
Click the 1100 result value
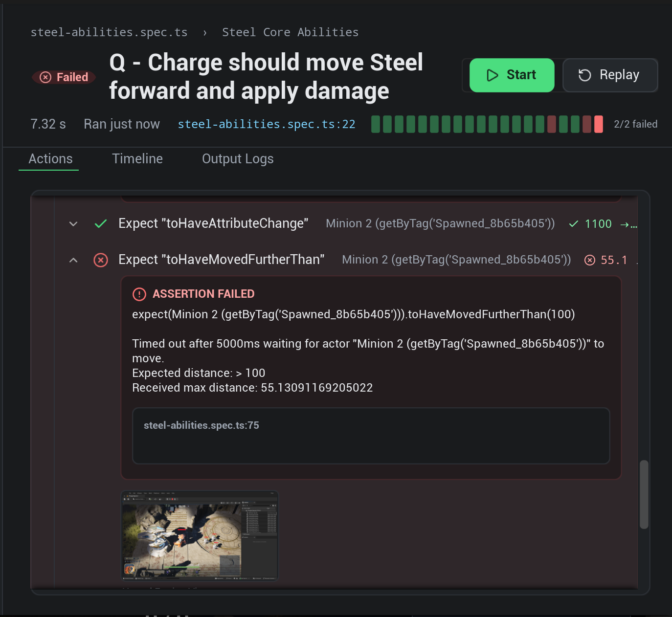pyautogui.click(x=598, y=224)
